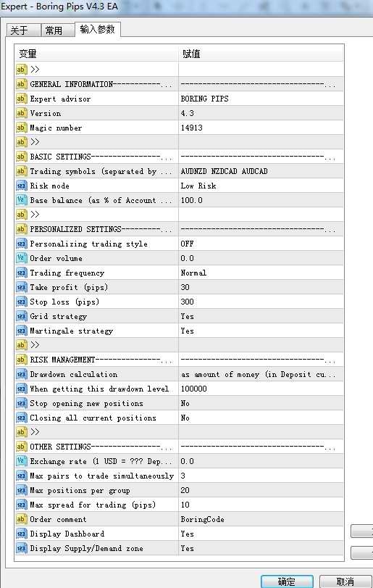Open the Risk mode Low Risk dropdown

pyautogui.click(x=261, y=186)
